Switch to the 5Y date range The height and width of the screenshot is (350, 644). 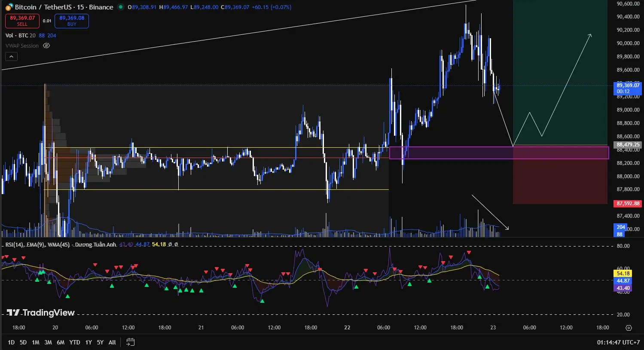100,342
